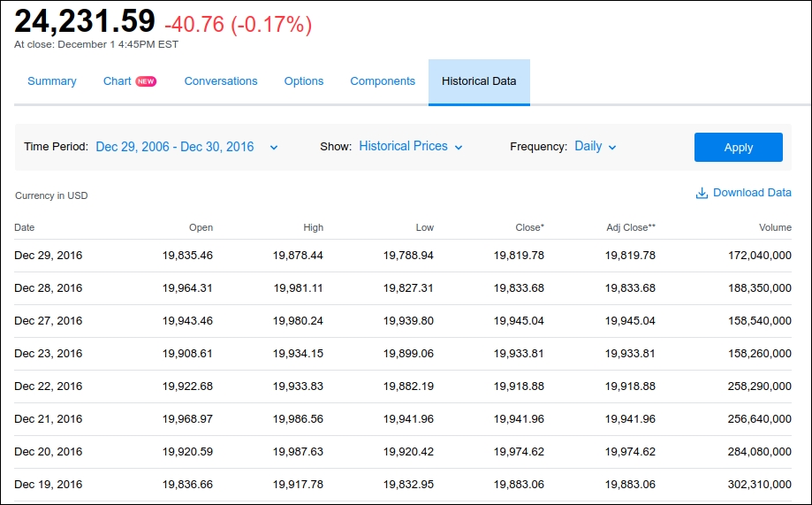This screenshot has height=505, width=812.
Task: Select the Historical Data tab
Action: point(479,82)
